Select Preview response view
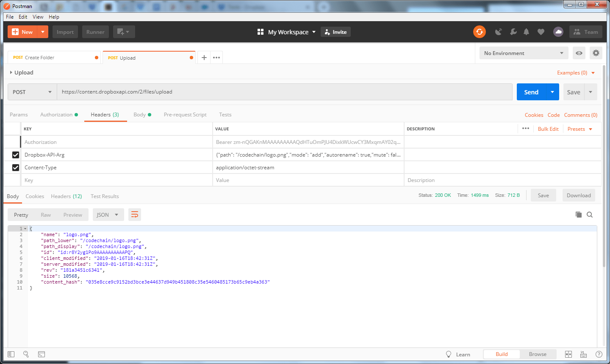610x364 pixels. point(73,215)
